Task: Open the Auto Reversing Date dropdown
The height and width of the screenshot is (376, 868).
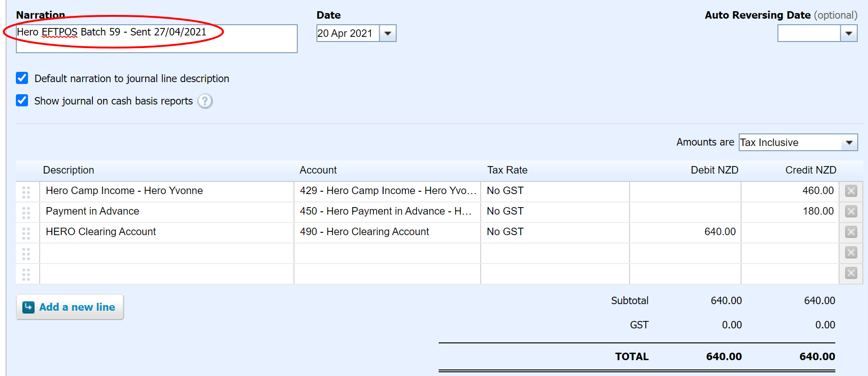Action: click(848, 33)
